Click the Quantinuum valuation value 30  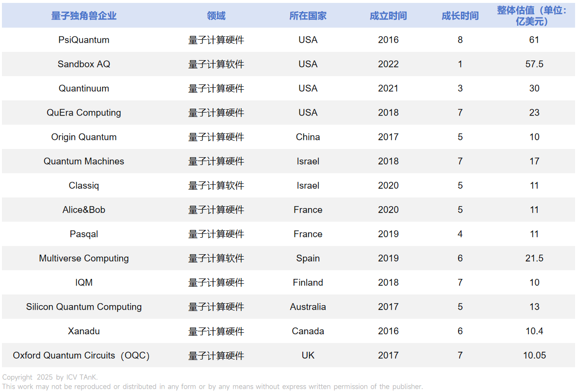pos(534,88)
